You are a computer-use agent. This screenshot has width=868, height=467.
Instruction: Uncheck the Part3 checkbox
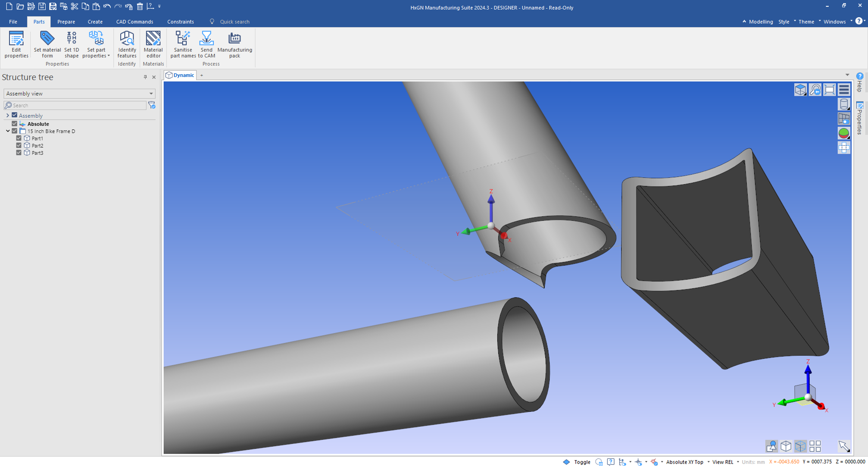pyautogui.click(x=19, y=153)
